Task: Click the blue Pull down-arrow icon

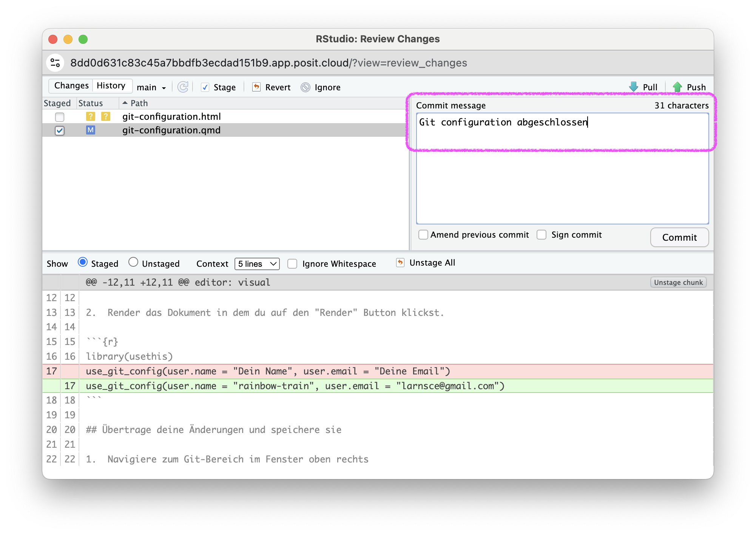Action: click(634, 87)
